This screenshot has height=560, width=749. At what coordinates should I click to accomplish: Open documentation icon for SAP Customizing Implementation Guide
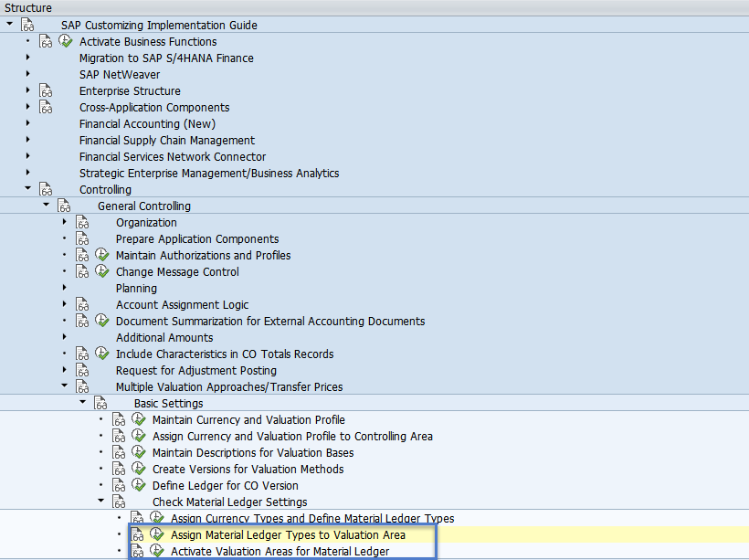pyautogui.click(x=27, y=25)
